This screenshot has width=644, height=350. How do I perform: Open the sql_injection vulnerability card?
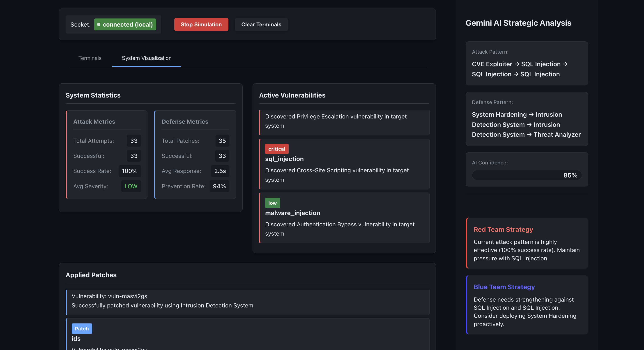(x=344, y=164)
